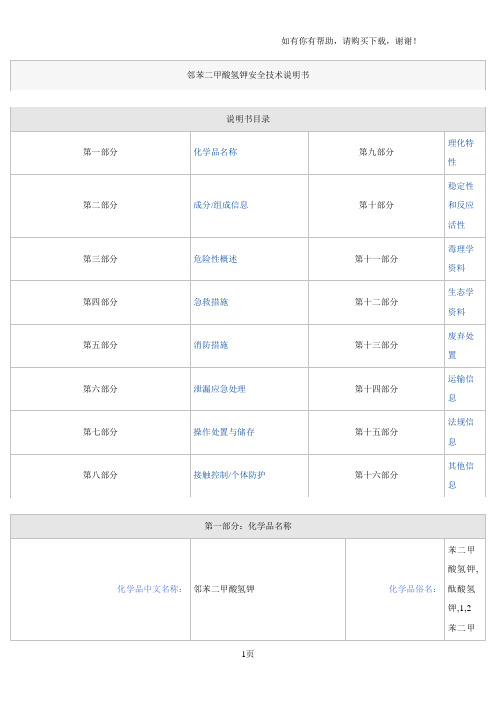Screen dimensions: 496x702
Task: Jump to 泄漏应急处理 link
Action: [219, 389]
